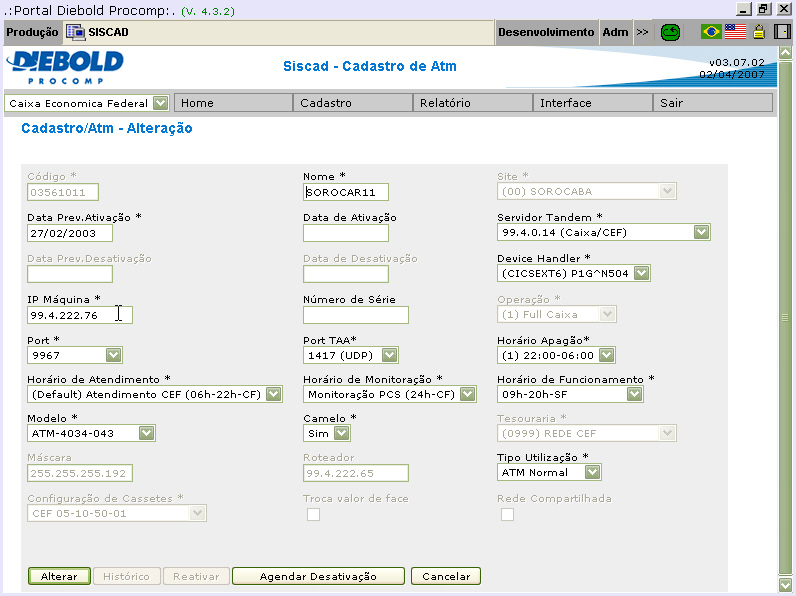Click the Siscad - Cadastro de Atm title
796x596 pixels.
pyautogui.click(x=370, y=67)
